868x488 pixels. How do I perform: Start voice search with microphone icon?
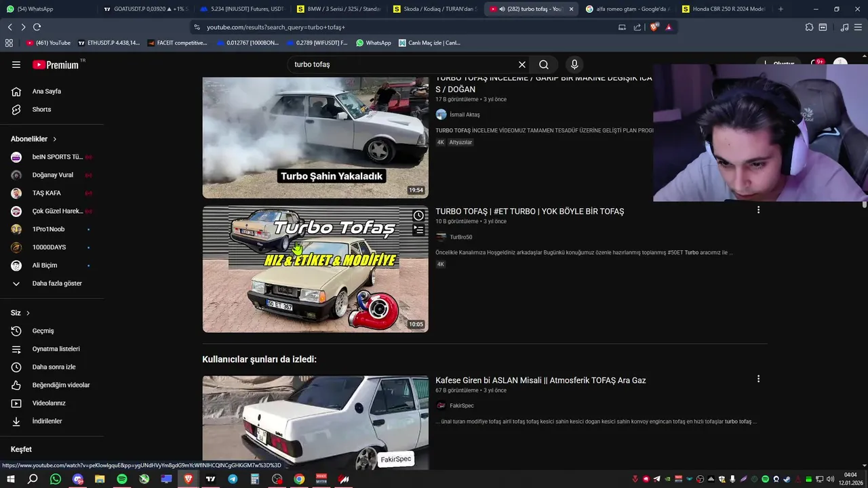coord(574,64)
